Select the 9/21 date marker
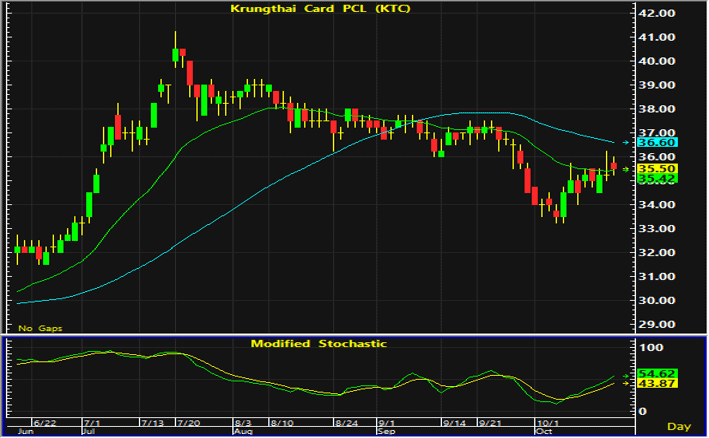This screenshot has height=438, width=709. click(x=490, y=423)
